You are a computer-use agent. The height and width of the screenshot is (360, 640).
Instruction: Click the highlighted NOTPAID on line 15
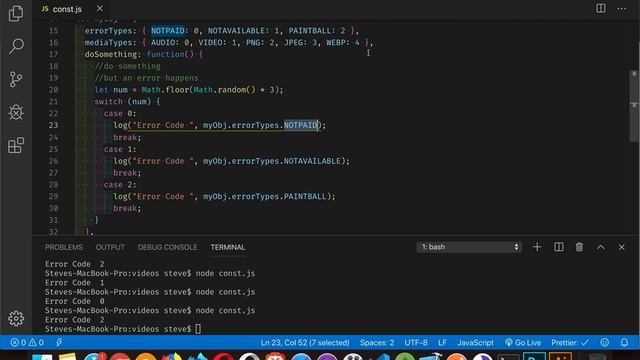[x=168, y=31]
